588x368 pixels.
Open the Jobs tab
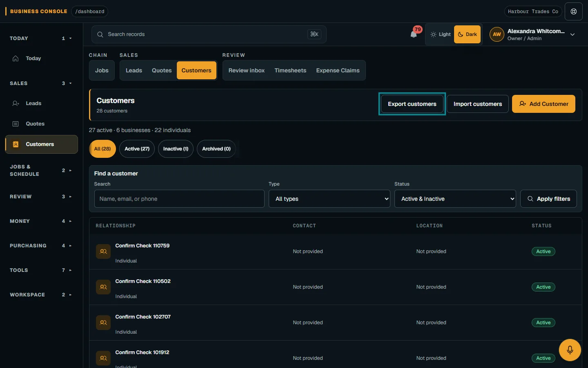(102, 70)
